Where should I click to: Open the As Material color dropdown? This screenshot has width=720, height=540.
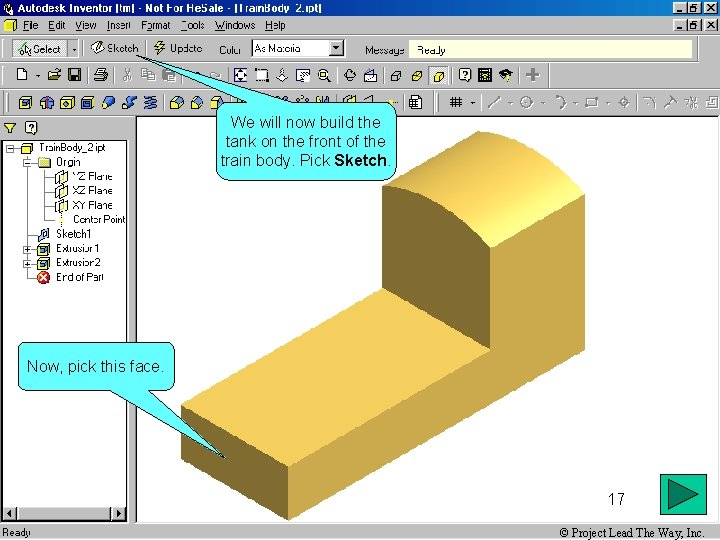[337, 48]
